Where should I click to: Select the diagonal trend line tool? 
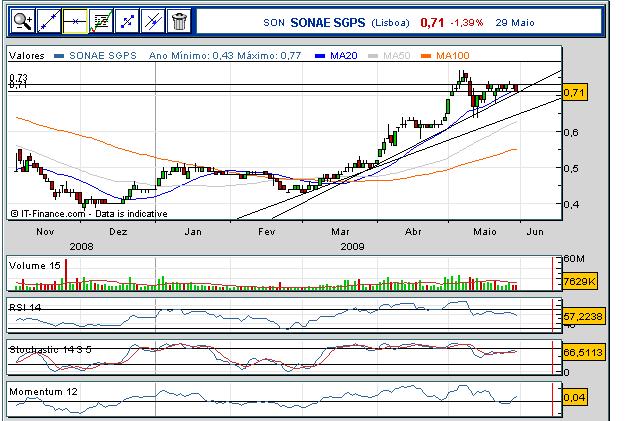pyautogui.click(x=49, y=21)
